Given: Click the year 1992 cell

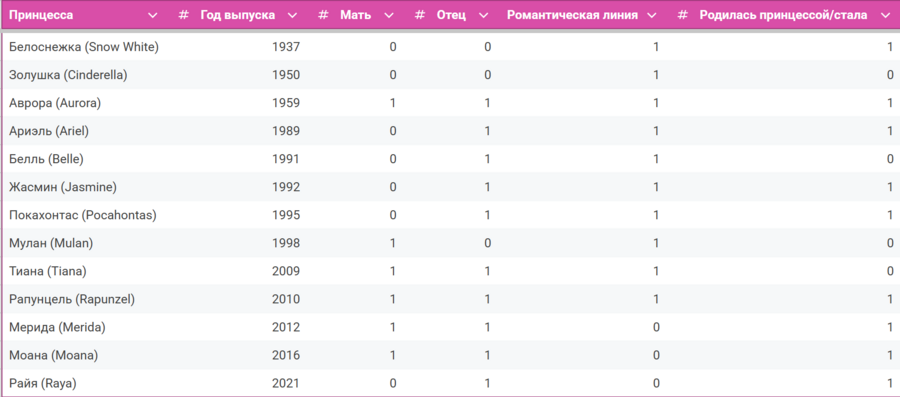Looking at the screenshot, I should [286, 187].
